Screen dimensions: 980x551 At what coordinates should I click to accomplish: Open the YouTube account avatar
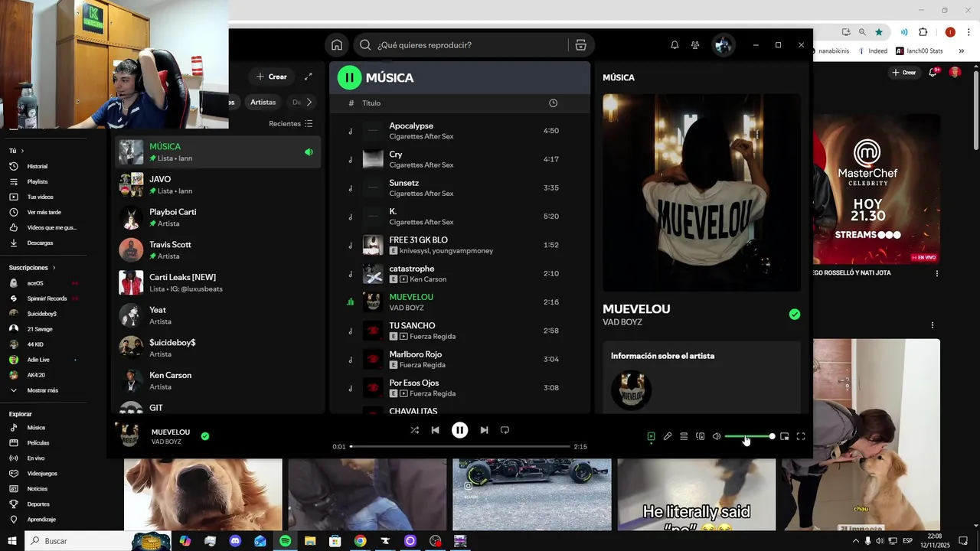(955, 72)
